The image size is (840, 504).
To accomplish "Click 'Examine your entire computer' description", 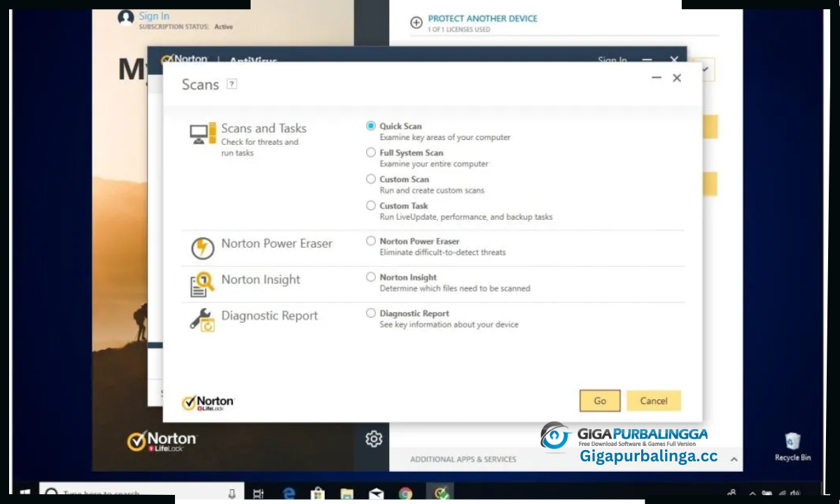I will [434, 164].
